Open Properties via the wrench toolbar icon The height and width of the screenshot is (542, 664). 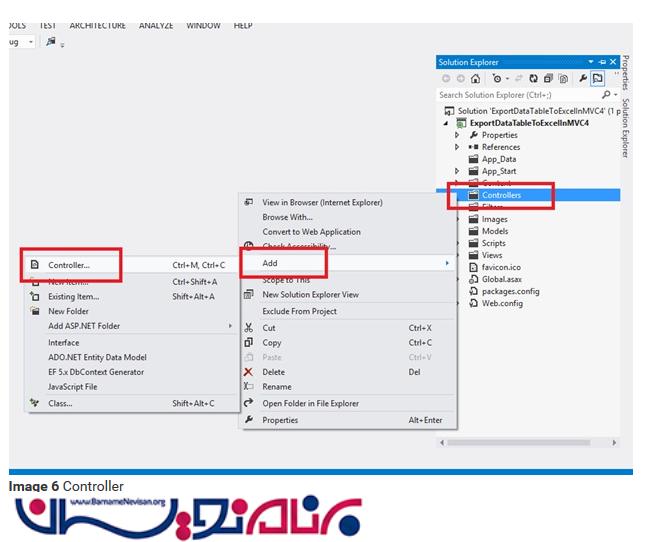click(582, 79)
